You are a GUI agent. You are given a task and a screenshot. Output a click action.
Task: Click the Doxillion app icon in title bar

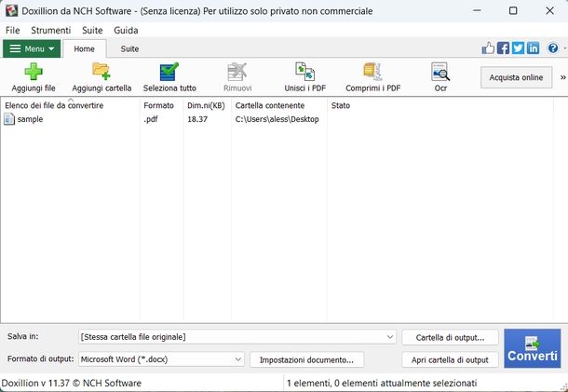11,10
